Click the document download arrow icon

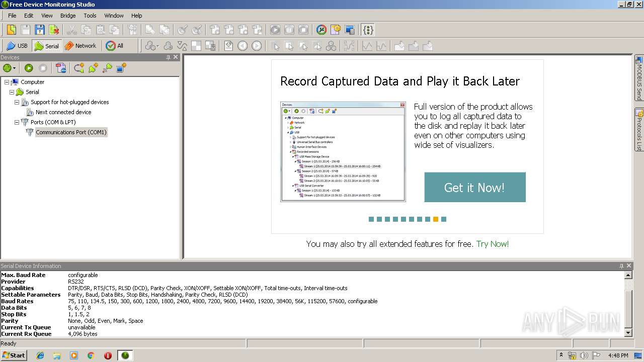click(x=228, y=46)
